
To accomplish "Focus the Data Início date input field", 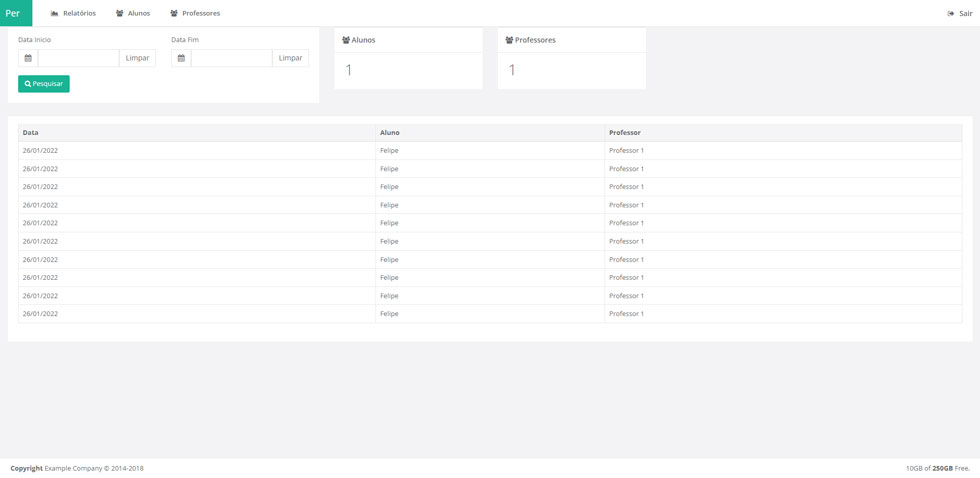I will (x=78, y=58).
